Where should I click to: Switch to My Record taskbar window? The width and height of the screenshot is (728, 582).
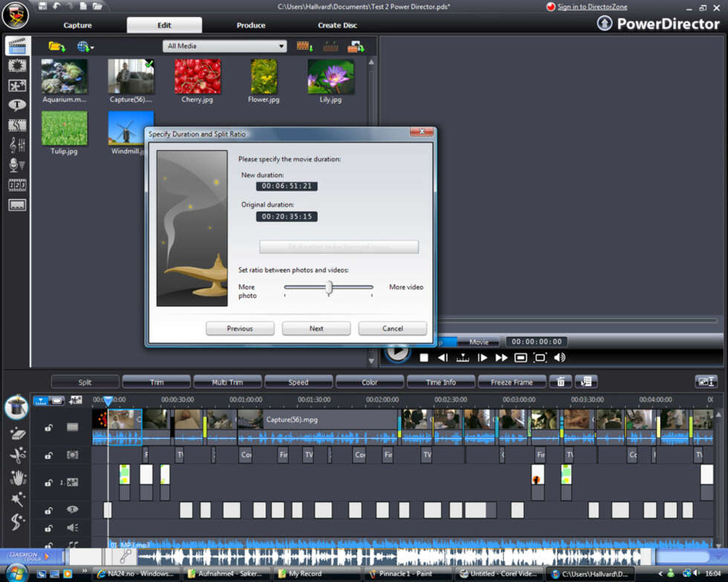click(x=316, y=574)
